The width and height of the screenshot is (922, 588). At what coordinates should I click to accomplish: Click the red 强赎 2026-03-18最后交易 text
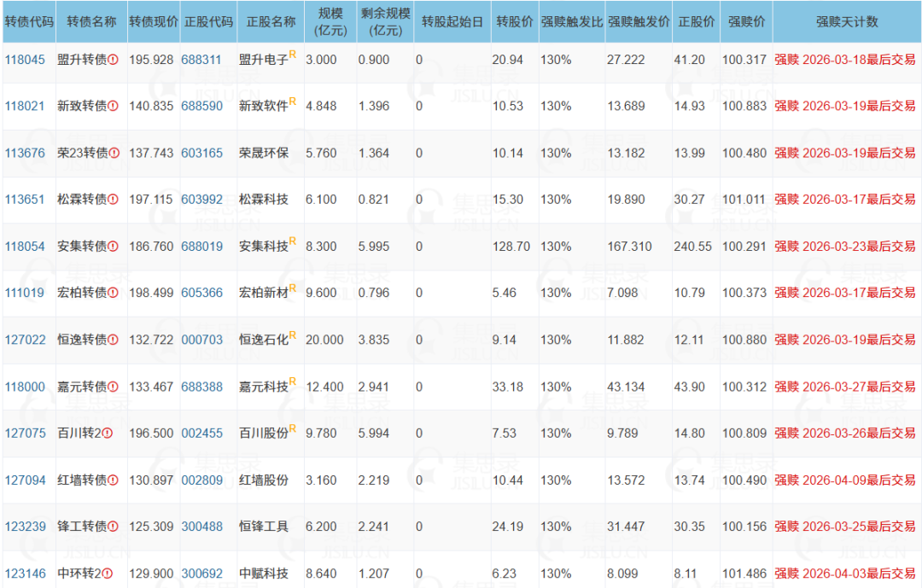pos(847,60)
